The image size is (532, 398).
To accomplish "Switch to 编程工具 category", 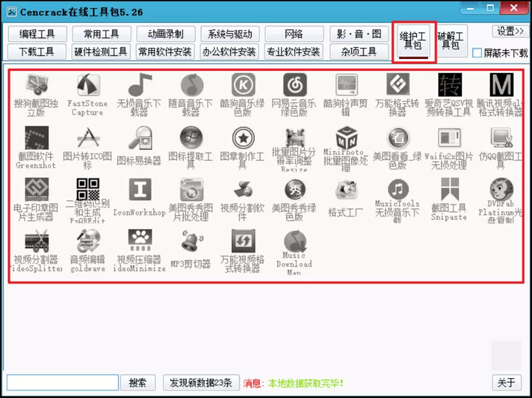I will click(x=37, y=34).
